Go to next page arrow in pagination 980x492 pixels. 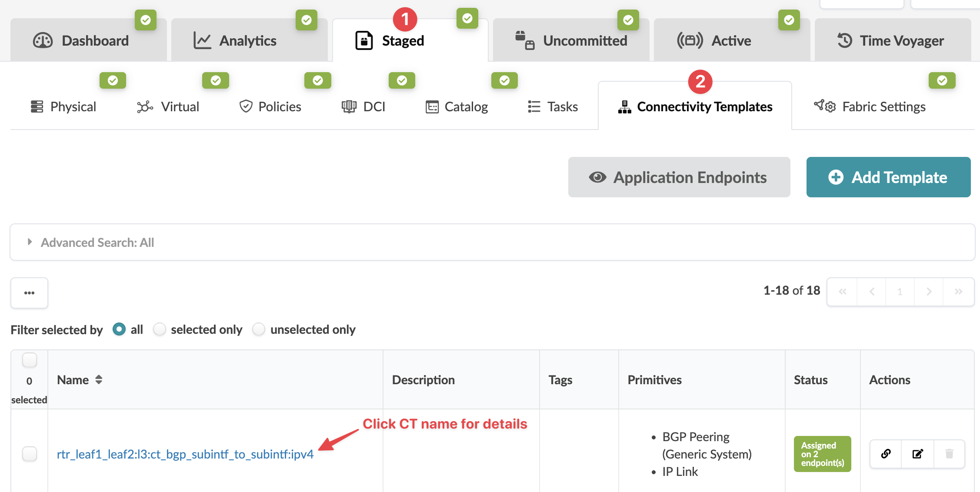point(929,292)
